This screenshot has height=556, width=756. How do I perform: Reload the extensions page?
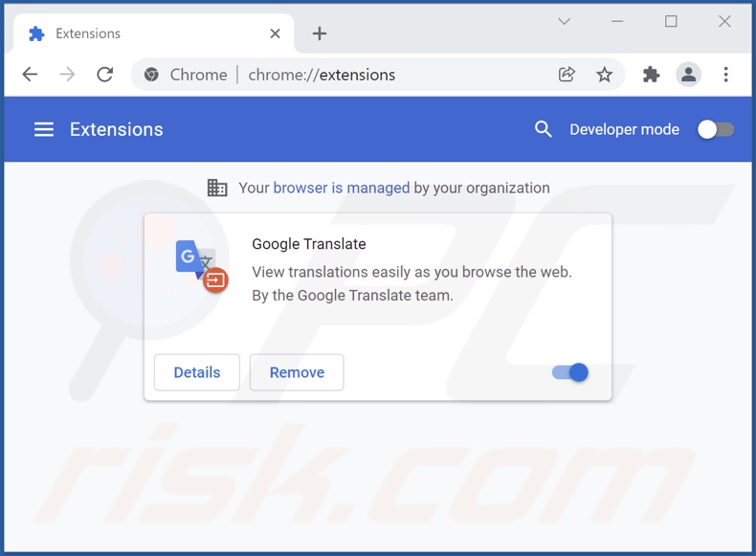[104, 75]
